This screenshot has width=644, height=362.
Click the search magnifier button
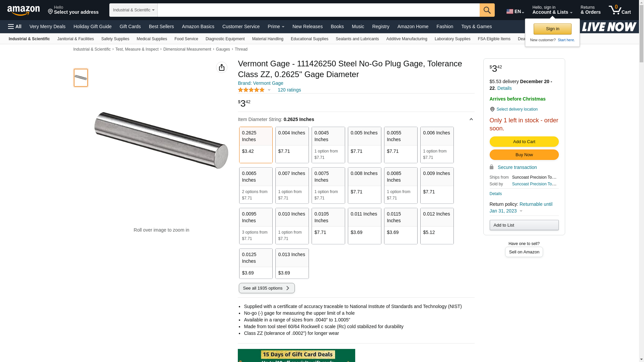click(487, 10)
